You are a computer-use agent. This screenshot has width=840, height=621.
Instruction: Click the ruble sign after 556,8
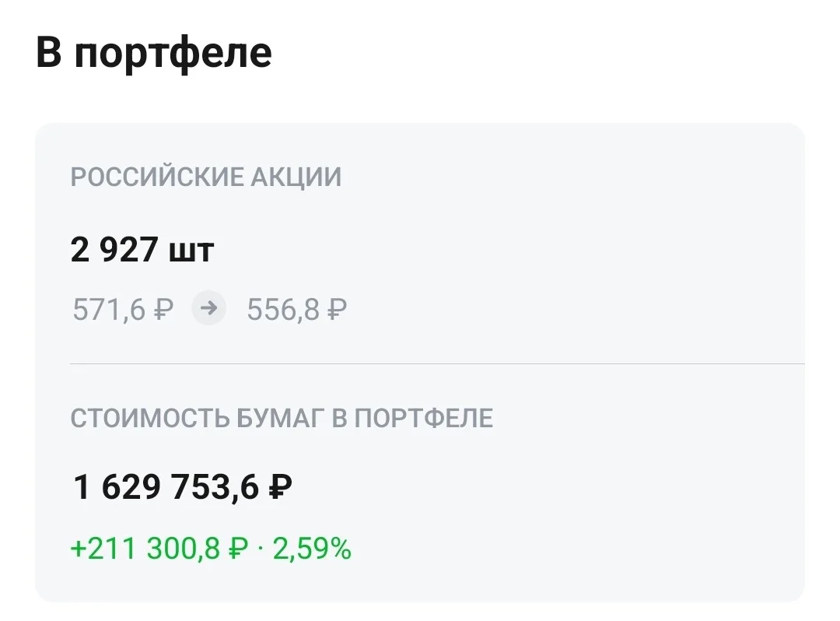(x=337, y=310)
